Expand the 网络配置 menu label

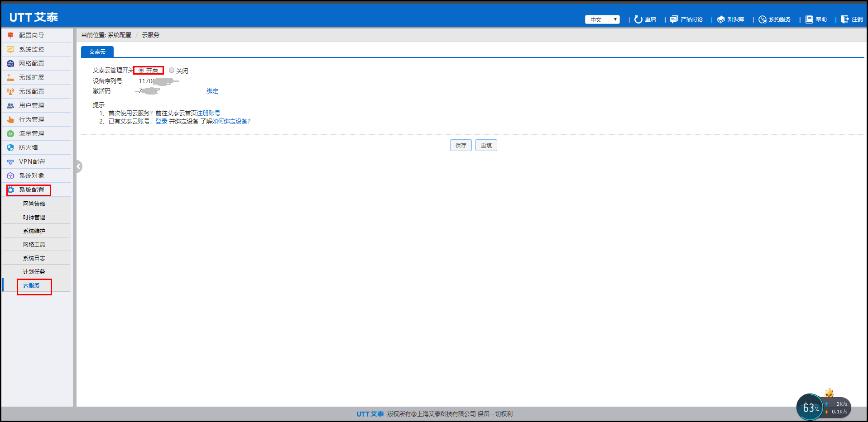(x=32, y=63)
